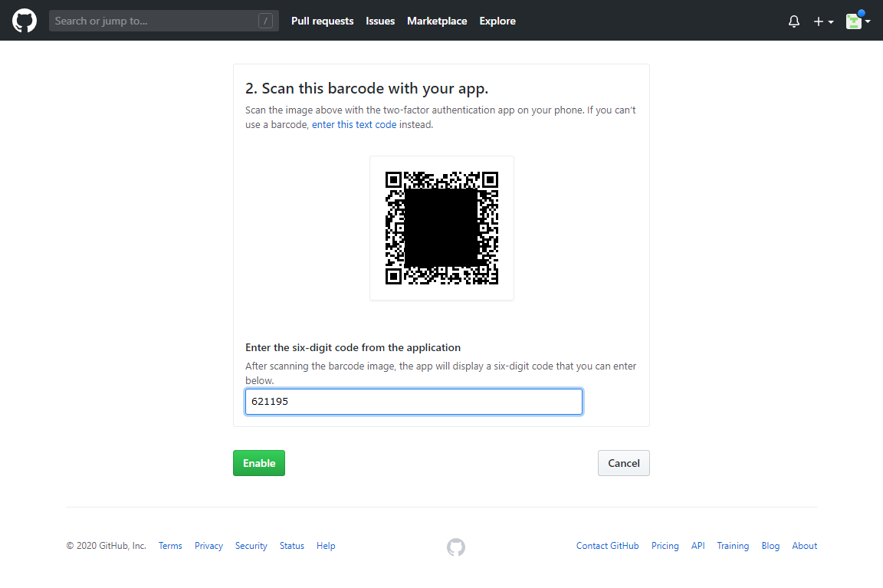Click the slash shortcut key icon in search

click(266, 21)
